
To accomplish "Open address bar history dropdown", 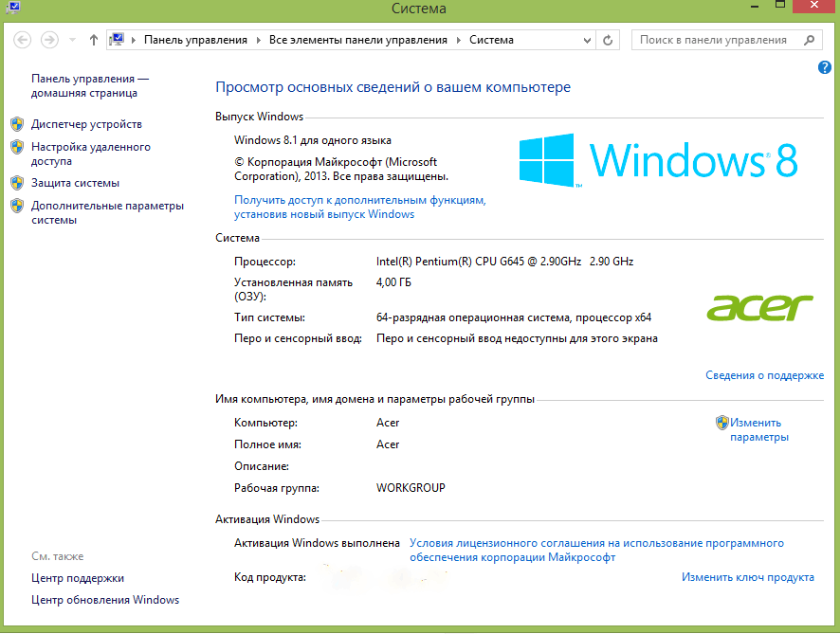I will pos(587,40).
